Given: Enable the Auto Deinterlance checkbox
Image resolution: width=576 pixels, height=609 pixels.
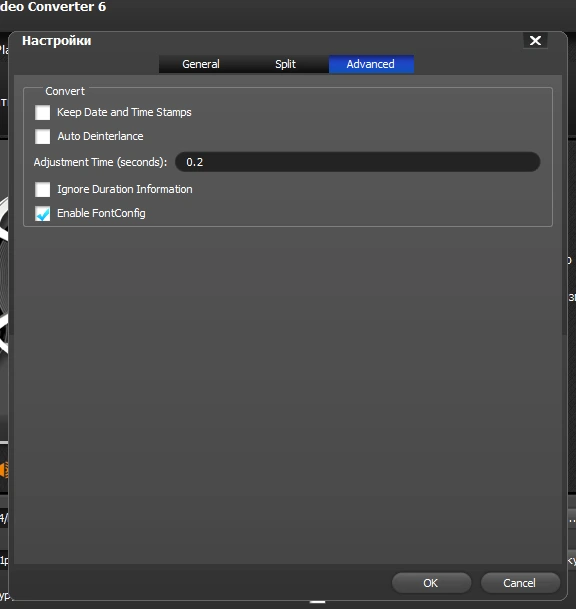Looking at the screenshot, I should pos(42,136).
